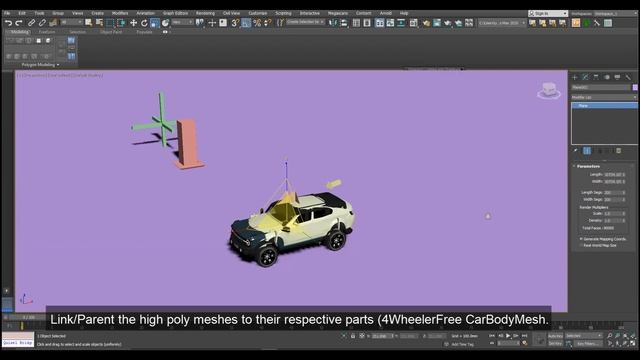Click Zoom Extents All Selected icon
This screenshot has width=640, height=360.
point(633,336)
